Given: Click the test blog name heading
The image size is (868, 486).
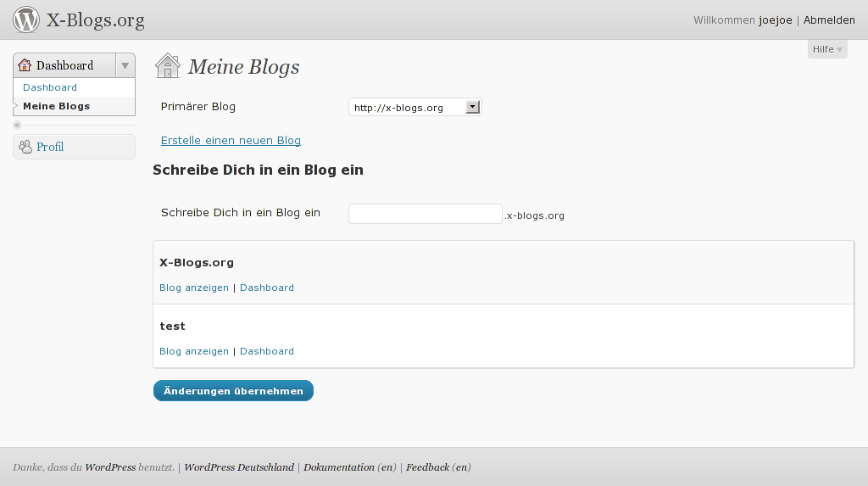Looking at the screenshot, I should [x=172, y=327].
